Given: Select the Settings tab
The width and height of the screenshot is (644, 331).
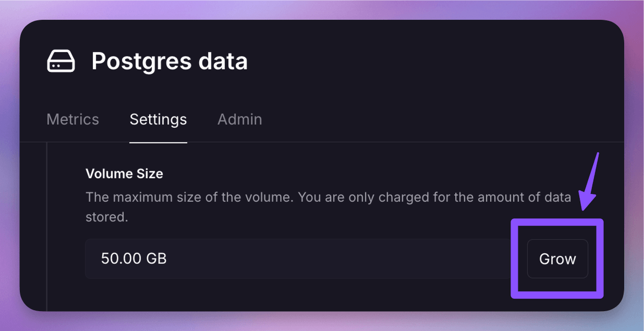Looking at the screenshot, I should (158, 119).
